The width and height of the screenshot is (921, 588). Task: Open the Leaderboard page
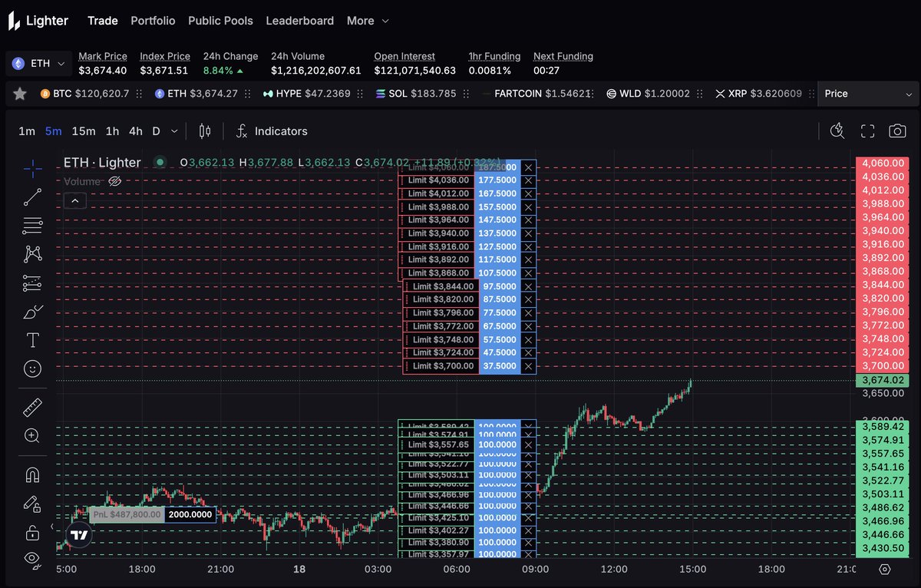tap(299, 21)
